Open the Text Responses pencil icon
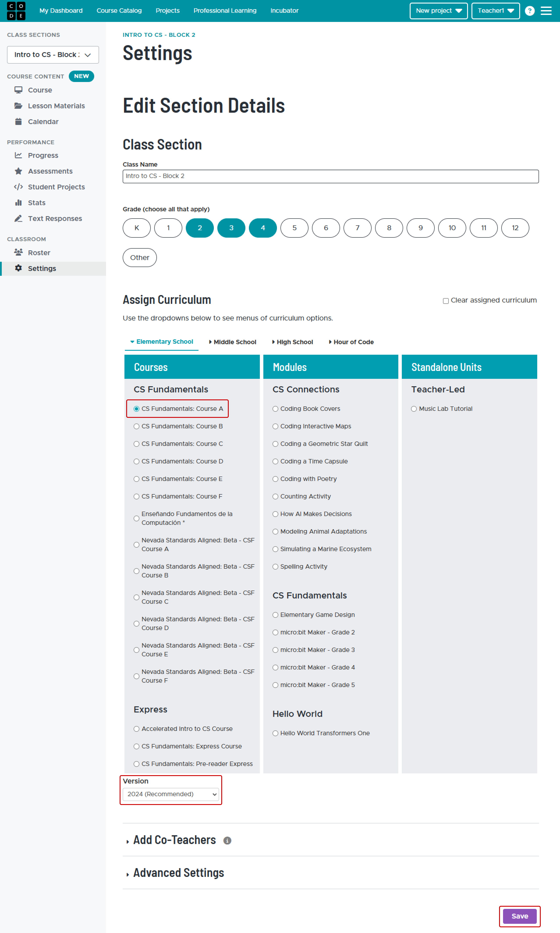Screen dimensions: 560x933 [18, 219]
